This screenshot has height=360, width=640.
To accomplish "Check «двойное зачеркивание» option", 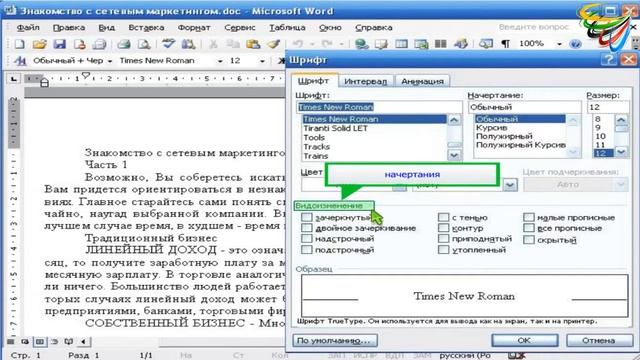I will tap(307, 228).
